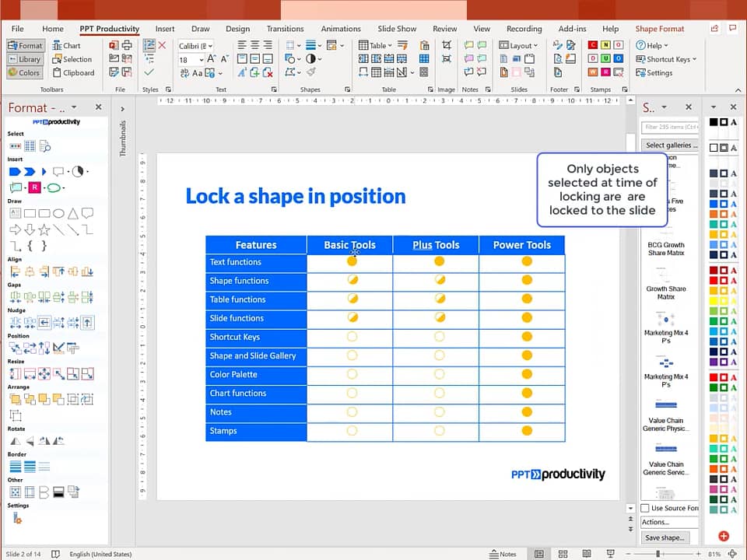Toggle the Colors toolbar button
This screenshot has width=747, height=560.
pyautogui.click(x=25, y=73)
